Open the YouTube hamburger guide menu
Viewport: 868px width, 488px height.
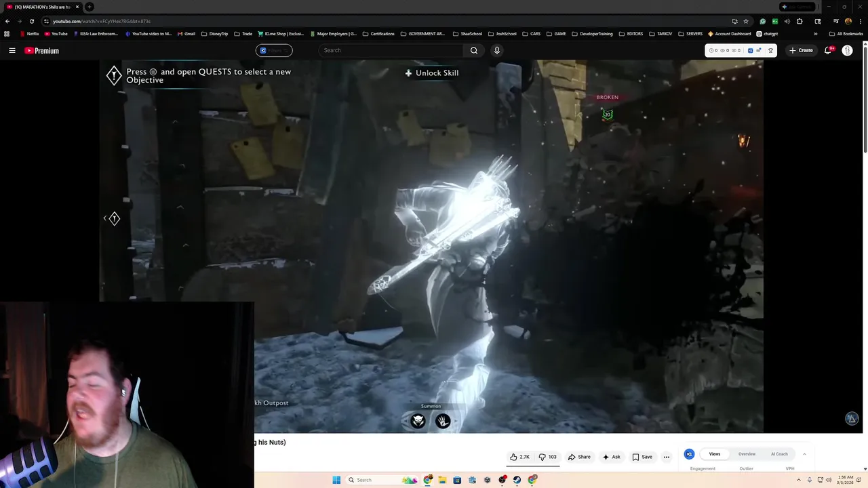pos(12,50)
